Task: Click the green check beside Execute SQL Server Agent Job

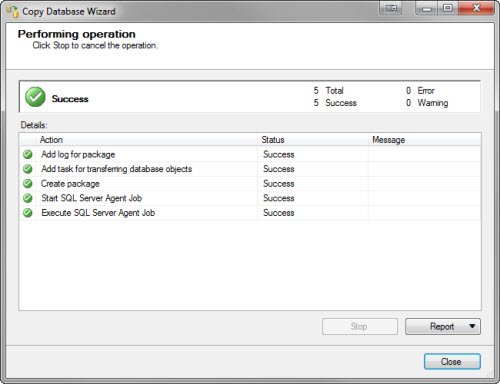Action: (x=28, y=213)
